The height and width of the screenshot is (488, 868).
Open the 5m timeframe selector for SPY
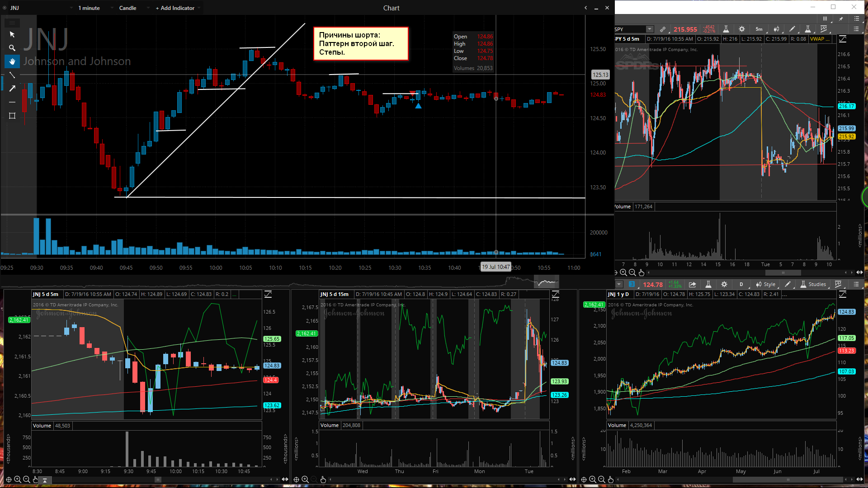(x=759, y=29)
